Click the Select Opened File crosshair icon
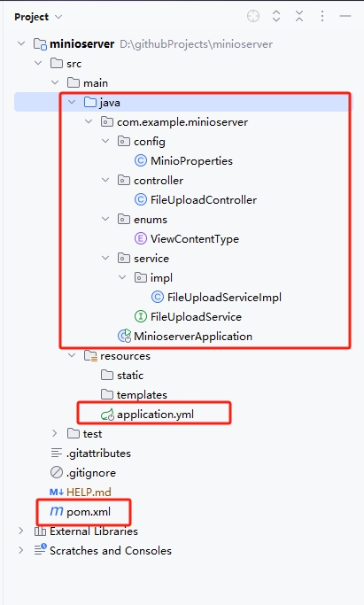The image size is (364, 605). 253,16
